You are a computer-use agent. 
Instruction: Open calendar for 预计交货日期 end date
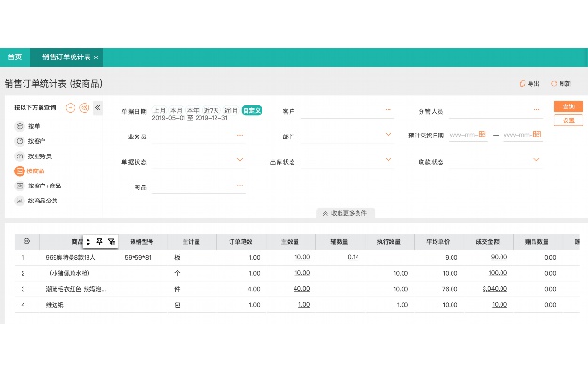(x=537, y=135)
